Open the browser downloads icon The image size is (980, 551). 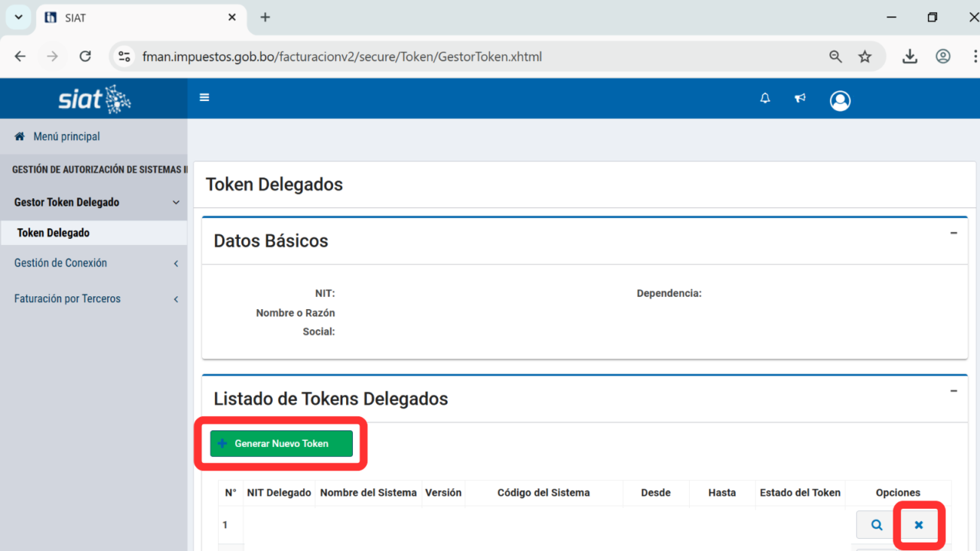tap(910, 57)
